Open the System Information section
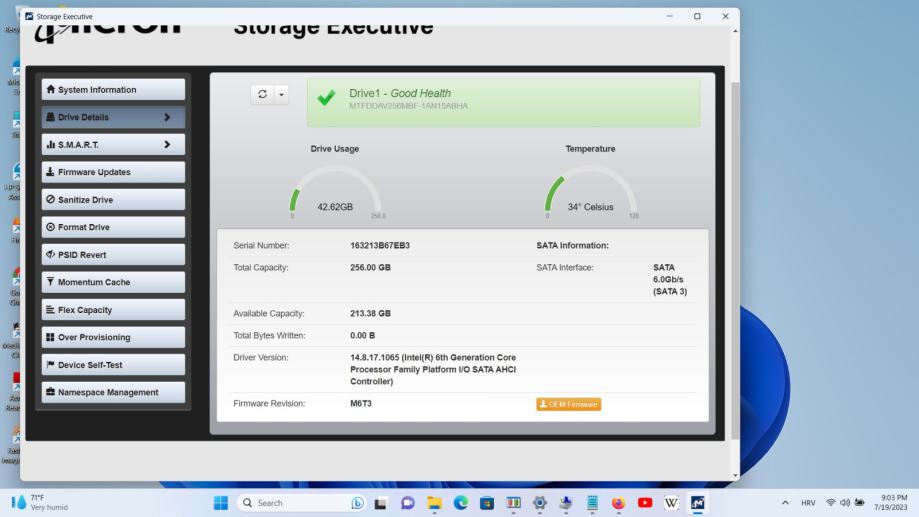The height and width of the screenshot is (517, 919). [x=113, y=90]
